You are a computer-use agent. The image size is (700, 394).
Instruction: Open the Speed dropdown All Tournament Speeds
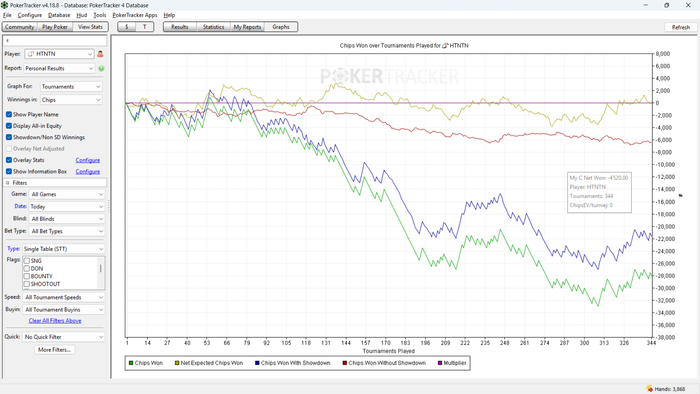(64, 297)
